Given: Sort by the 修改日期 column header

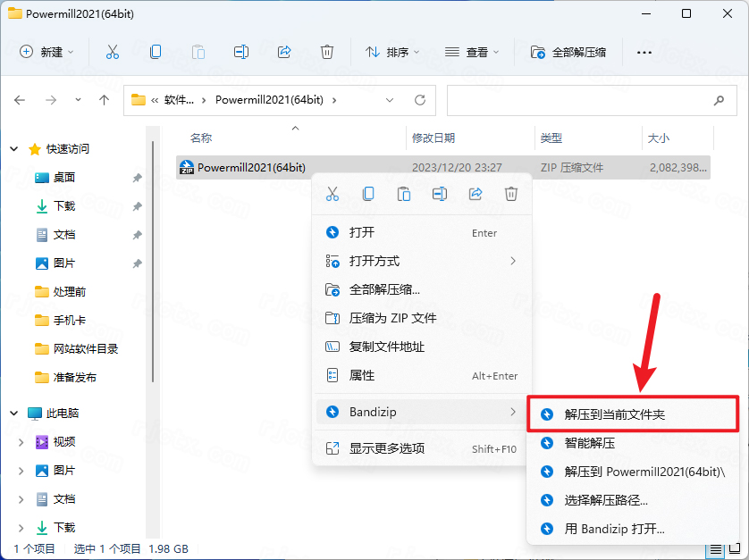Looking at the screenshot, I should pyautogui.click(x=433, y=138).
